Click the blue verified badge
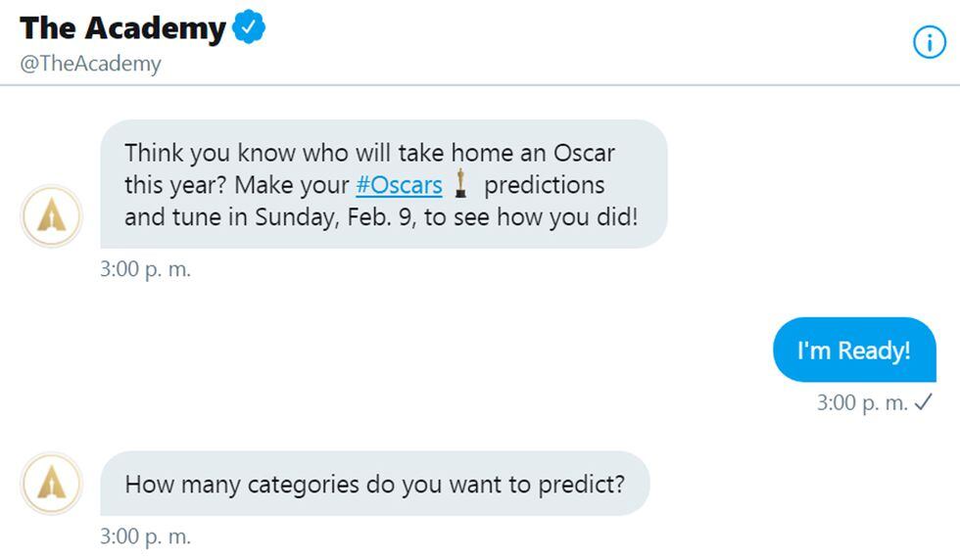Viewport: 960px width, 560px height. (x=249, y=27)
